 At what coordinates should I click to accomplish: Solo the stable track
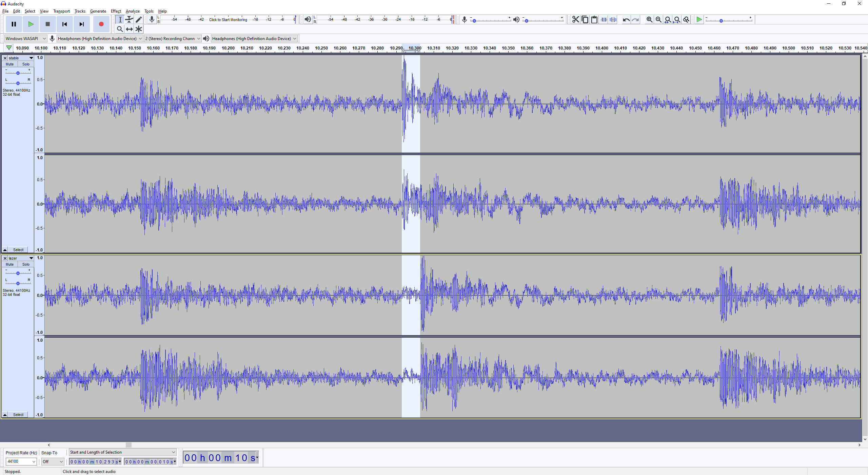[x=26, y=64]
